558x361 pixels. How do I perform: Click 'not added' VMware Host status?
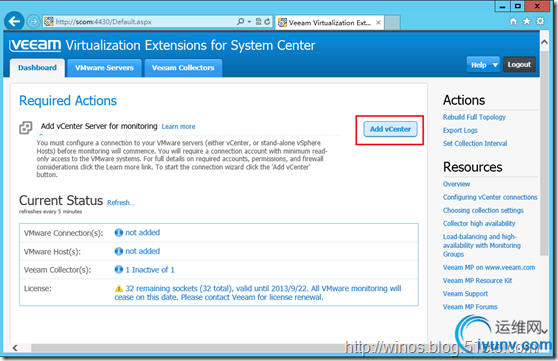click(x=142, y=251)
